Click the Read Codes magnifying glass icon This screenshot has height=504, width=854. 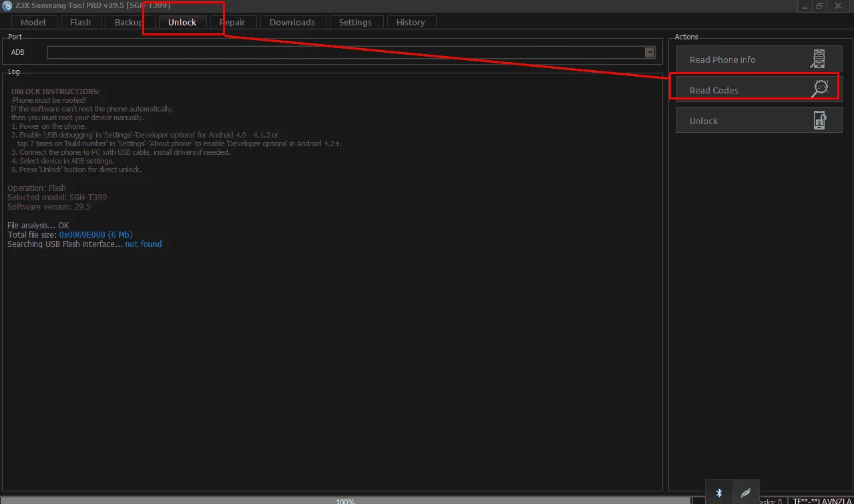819,89
